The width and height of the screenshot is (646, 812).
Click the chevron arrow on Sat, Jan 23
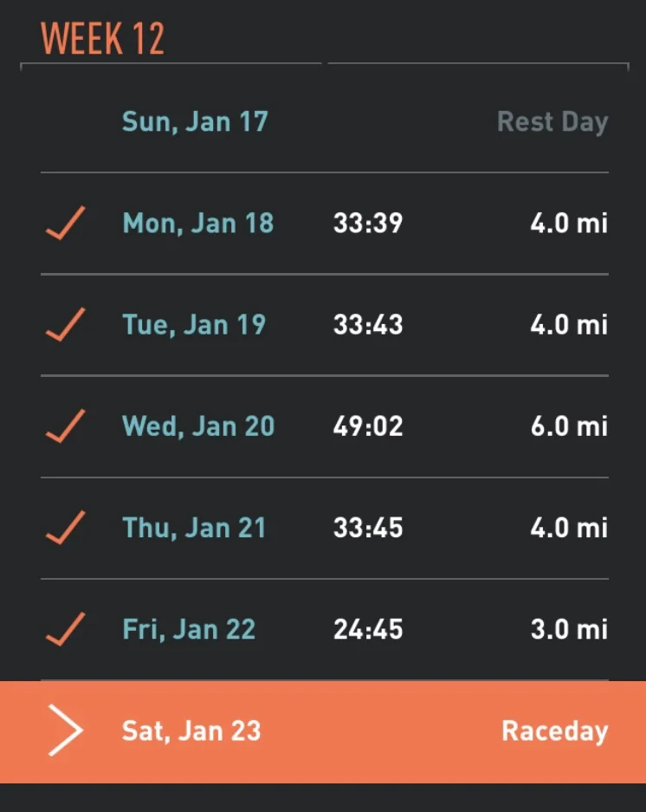click(x=66, y=731)
